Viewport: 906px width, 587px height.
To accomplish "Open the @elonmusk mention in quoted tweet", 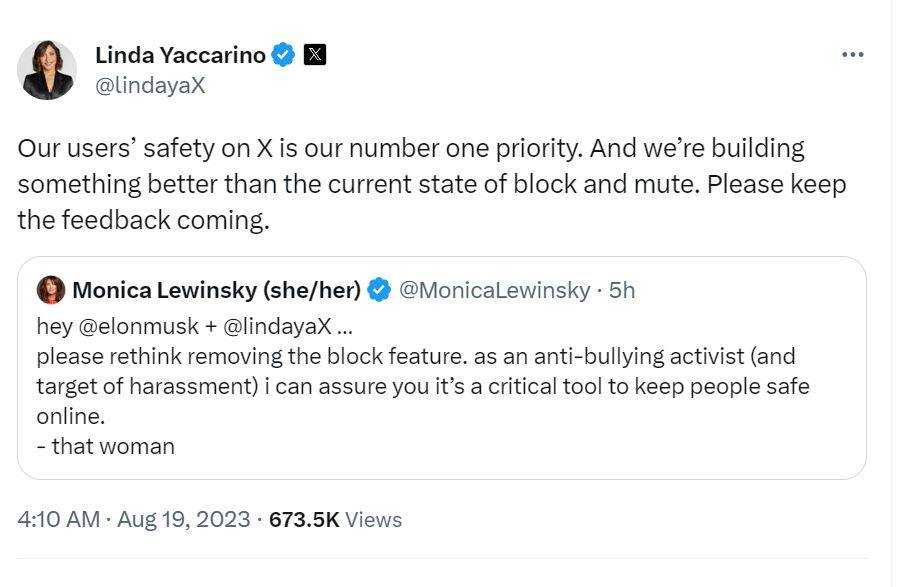I will (x=138, y=326).
